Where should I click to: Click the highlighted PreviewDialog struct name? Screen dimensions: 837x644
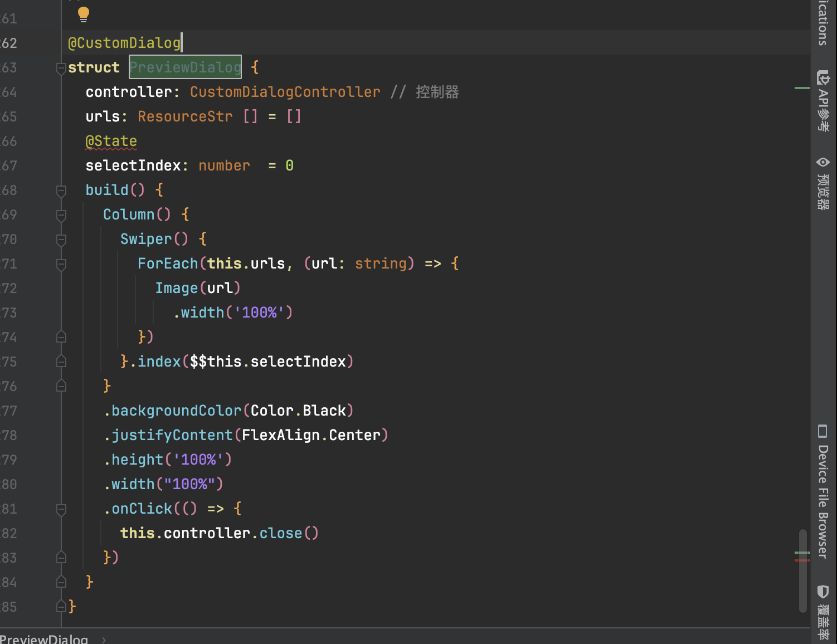[x=185, y=67]
